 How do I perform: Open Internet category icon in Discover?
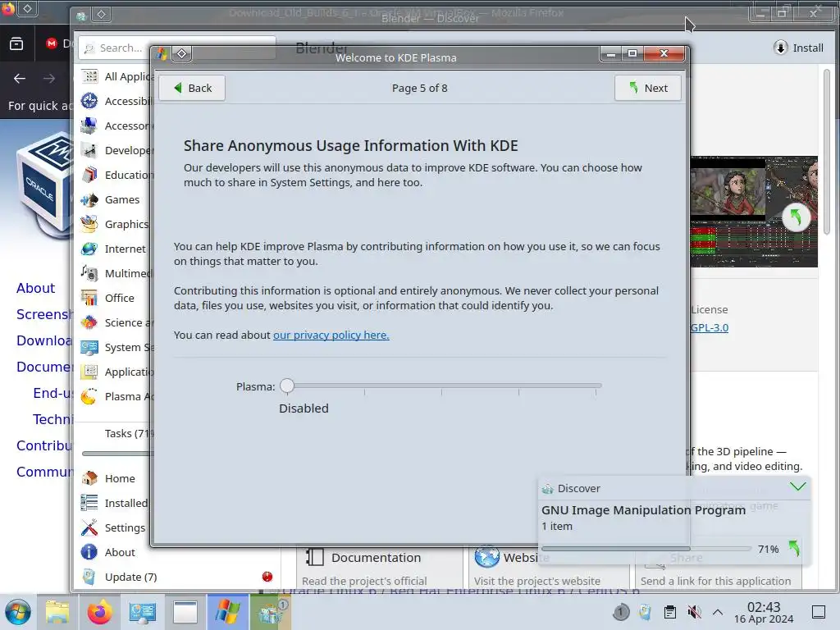point(89,249)
